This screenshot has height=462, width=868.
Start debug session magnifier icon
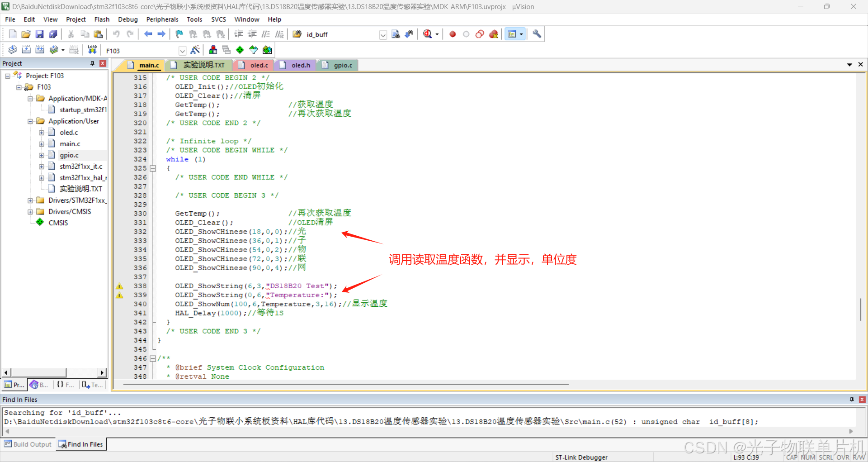(428, 34)
